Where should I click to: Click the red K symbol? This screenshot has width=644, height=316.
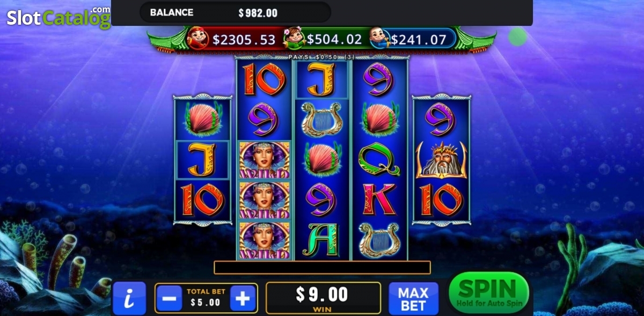pyautogui.click(x=379, y=200)
